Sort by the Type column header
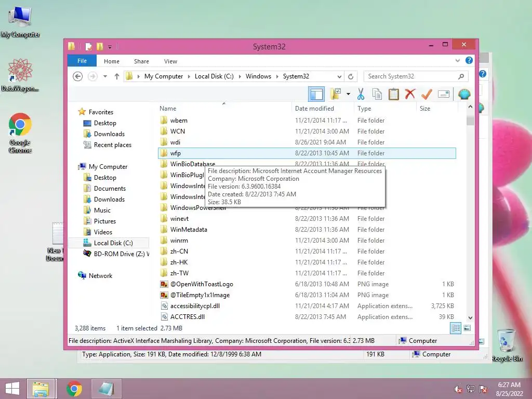Image resolution: width=532 pixels, height=399 pixels. [x=364, y=108]
